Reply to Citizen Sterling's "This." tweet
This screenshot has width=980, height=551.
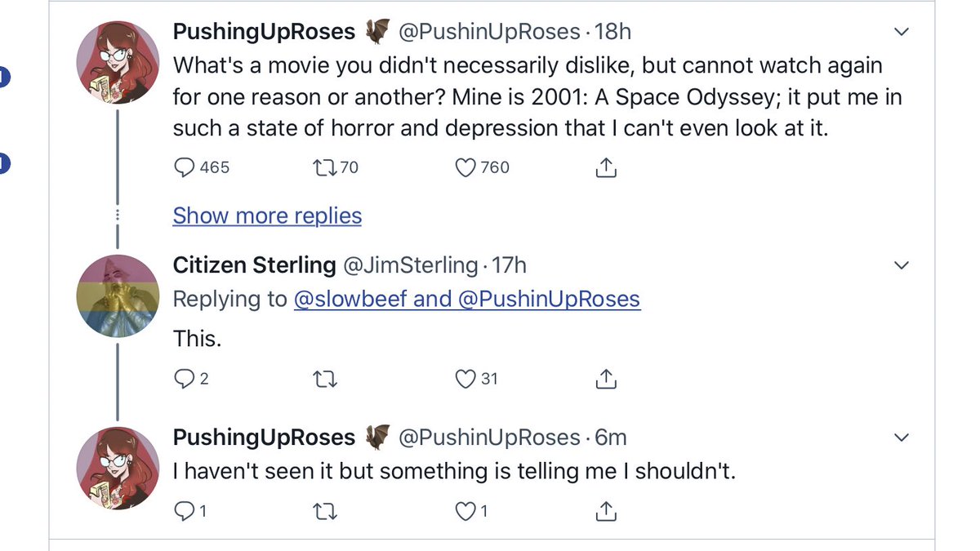point(183,379)
